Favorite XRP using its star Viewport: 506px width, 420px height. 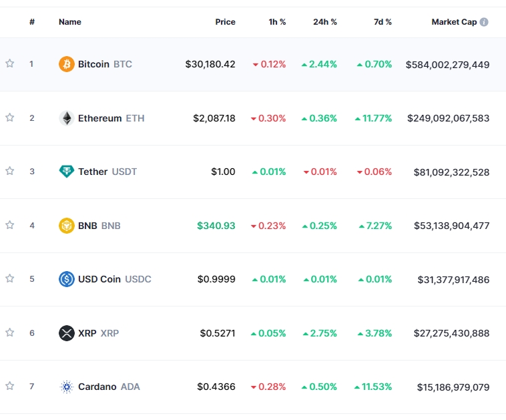pyautogui.click(x=10, y=333)
